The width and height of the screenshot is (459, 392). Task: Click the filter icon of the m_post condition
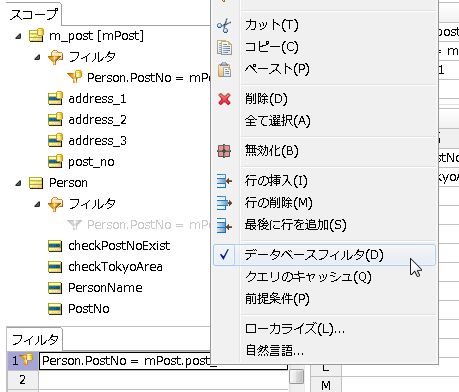74,77
